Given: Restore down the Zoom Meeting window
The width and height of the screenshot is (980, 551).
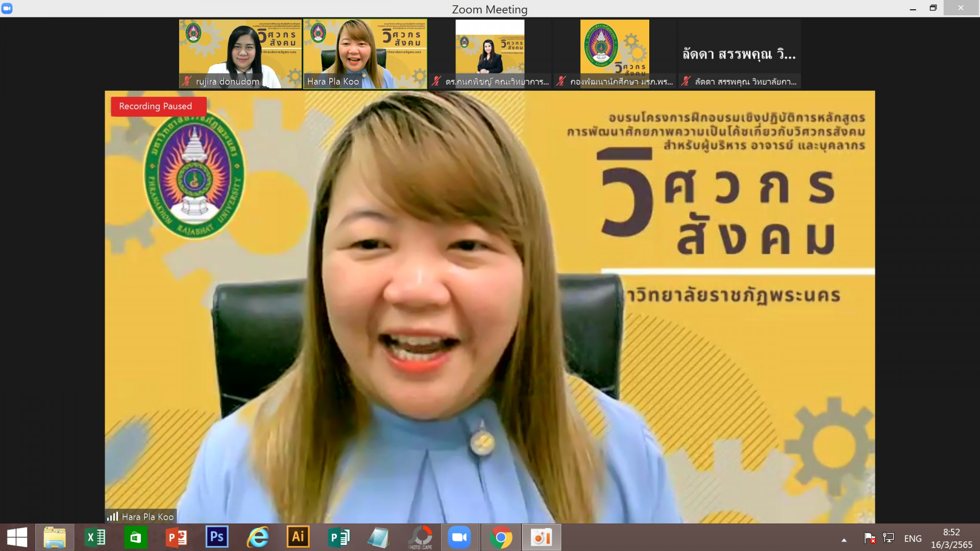Looking at the screenshot, I should [x=933, y=8].
